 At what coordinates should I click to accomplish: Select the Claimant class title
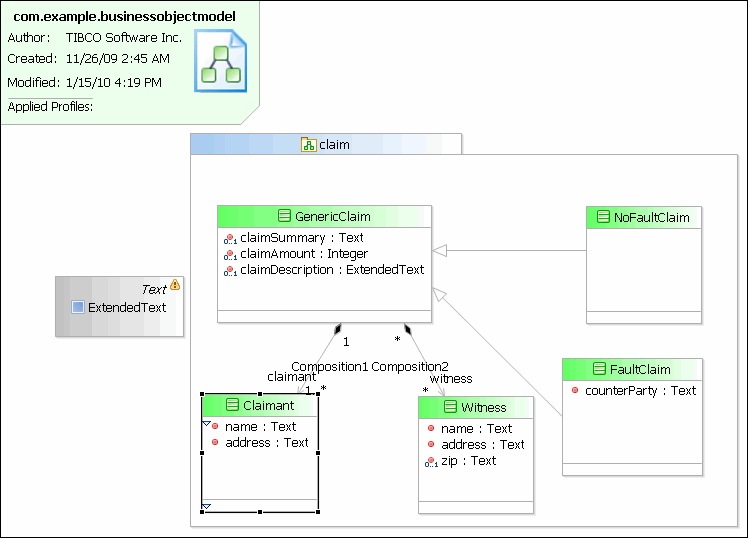click(269, 405)
